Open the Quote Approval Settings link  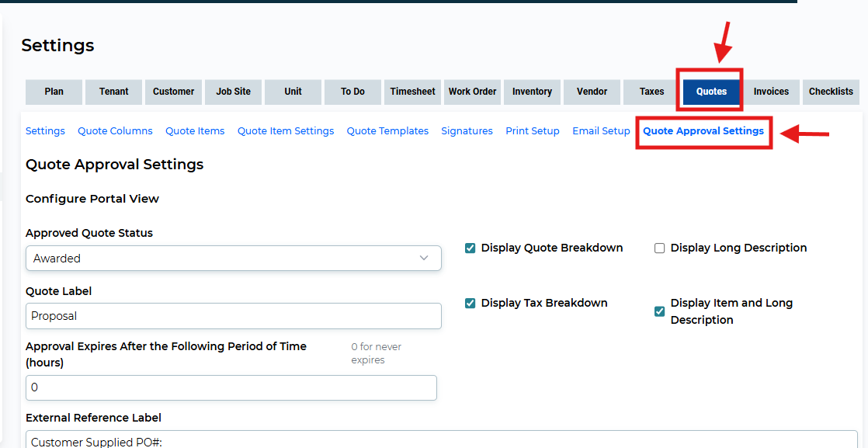(703, 131)
